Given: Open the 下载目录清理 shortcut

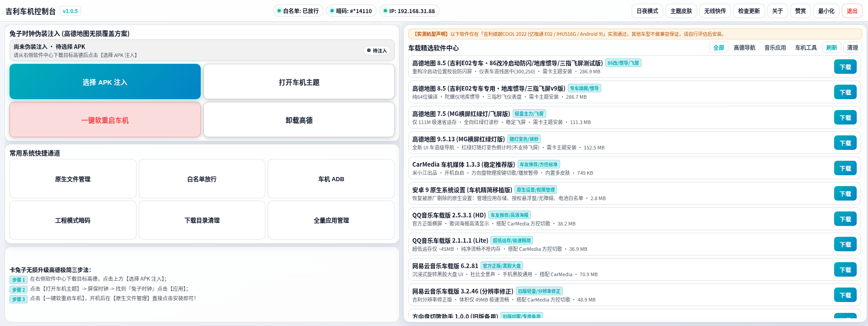Looking at the screenshot, I should [202, 220].
